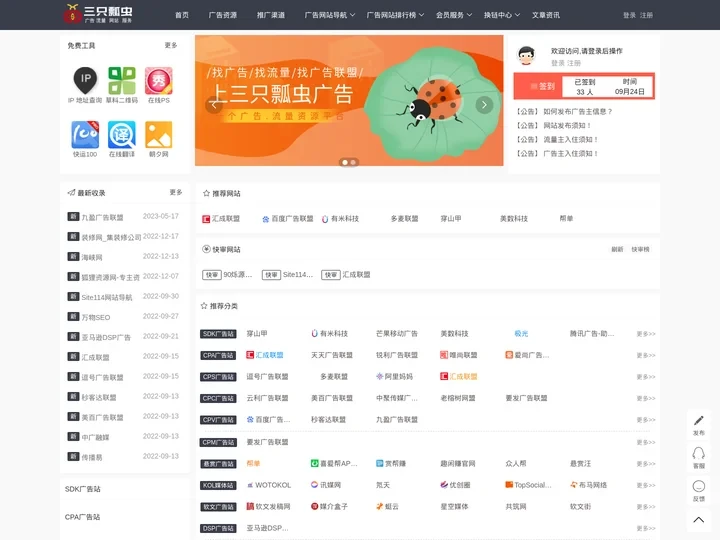This screenshot has height=540, width=720.
Task: Click the 推荐网站 star icon
Action: pyautogui.click(x=206, y=193)
